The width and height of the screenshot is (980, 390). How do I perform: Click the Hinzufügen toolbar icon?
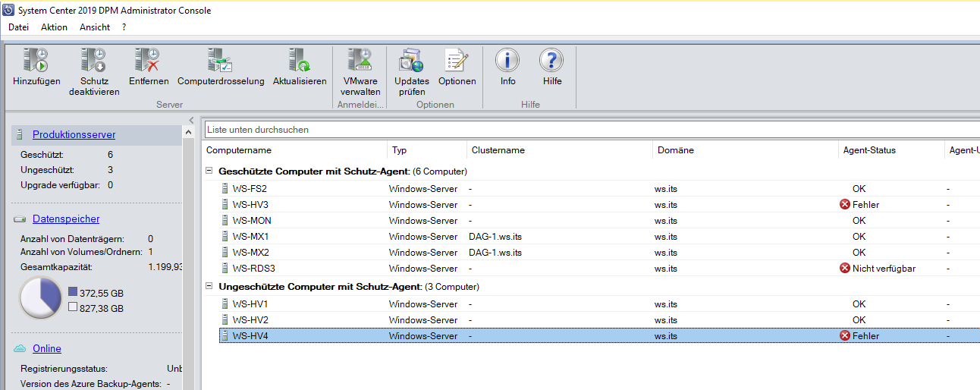click(36, 61)
